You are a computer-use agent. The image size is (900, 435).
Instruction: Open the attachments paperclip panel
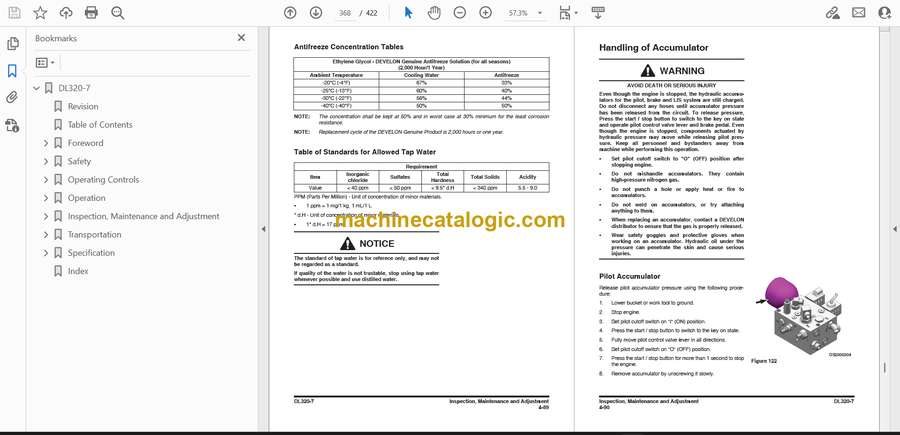pyautogui.click(x=12, y=98)
